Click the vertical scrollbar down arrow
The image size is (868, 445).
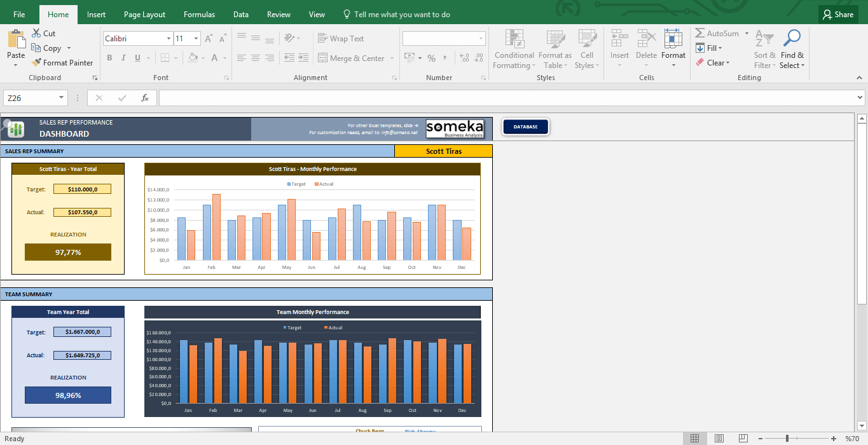[862, 425]
